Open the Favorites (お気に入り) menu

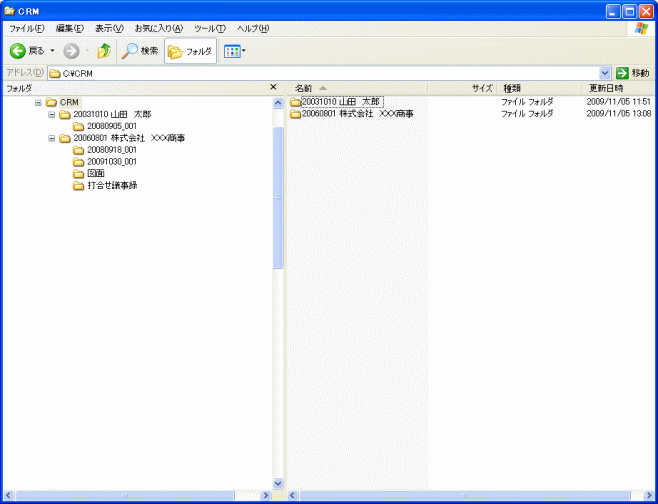158,28
